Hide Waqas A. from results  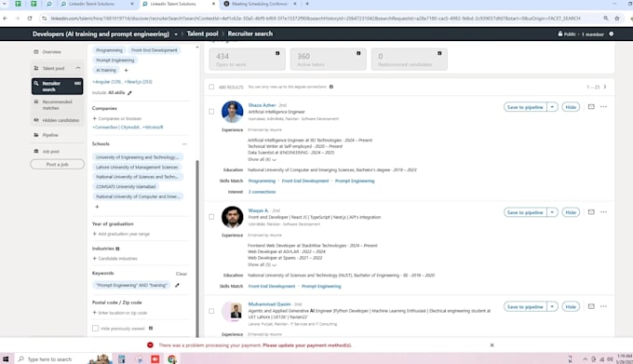[571, 212]
